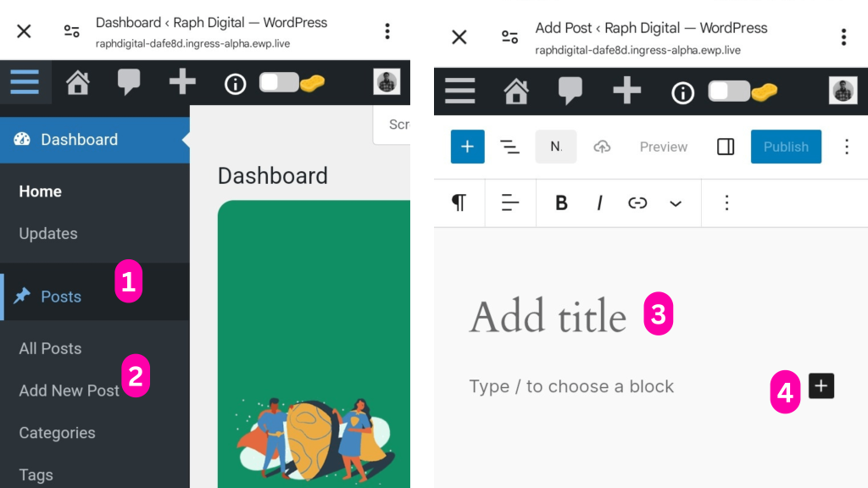Click the info icon in Dashboard window
This screenshot has height=488, width=868.
236,84
